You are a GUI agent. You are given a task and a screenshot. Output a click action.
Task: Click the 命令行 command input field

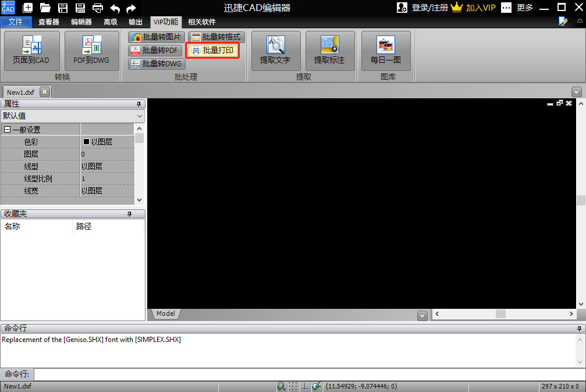tap(310, 374)
